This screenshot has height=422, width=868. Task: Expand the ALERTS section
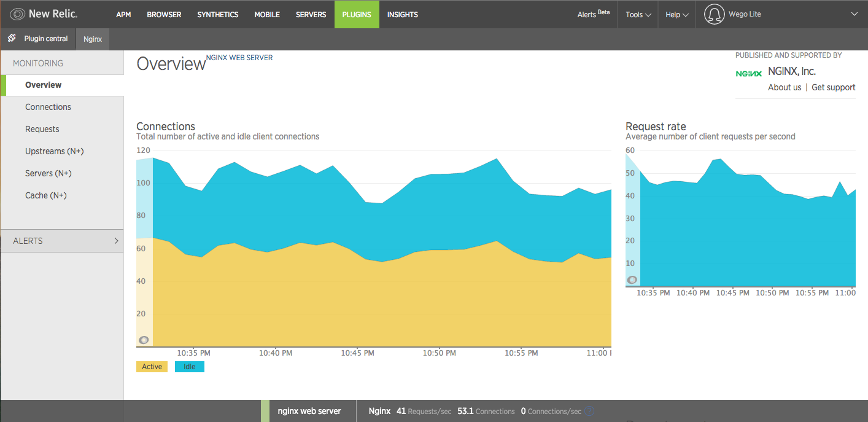62,241
